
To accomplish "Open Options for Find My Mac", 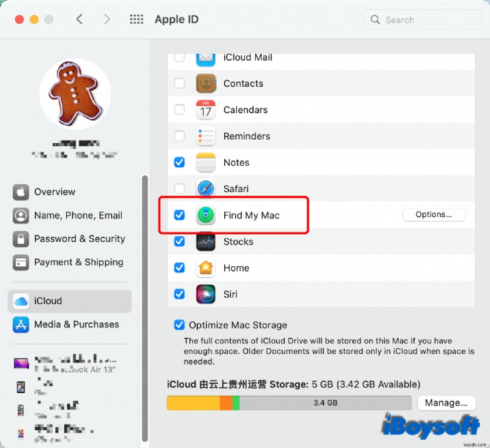I will [x=434, y=214].
